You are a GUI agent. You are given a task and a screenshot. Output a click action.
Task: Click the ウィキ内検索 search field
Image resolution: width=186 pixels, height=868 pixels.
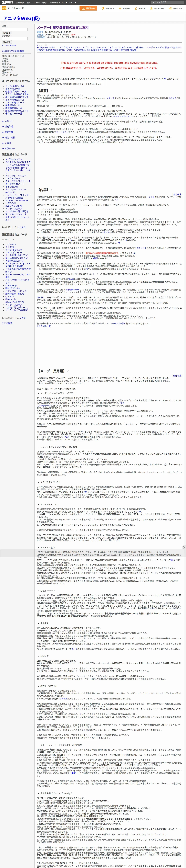pyautogui.click(x=167, y=2)
